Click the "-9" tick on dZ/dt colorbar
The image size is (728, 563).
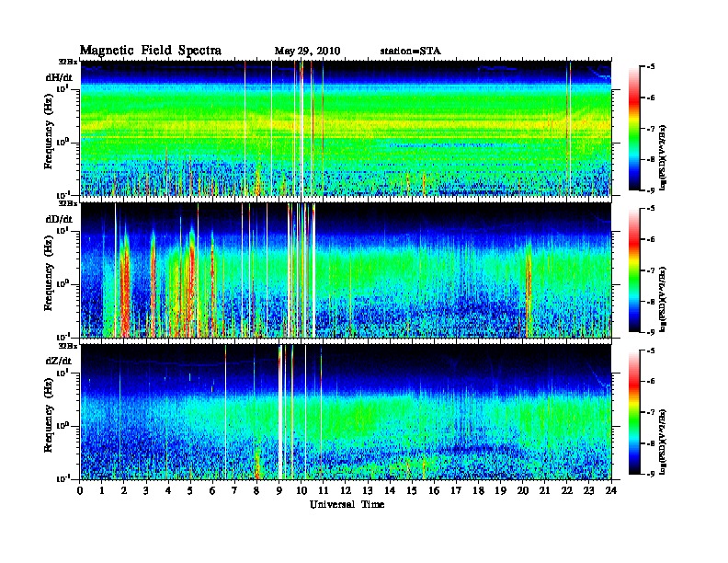tap(651, 474)
